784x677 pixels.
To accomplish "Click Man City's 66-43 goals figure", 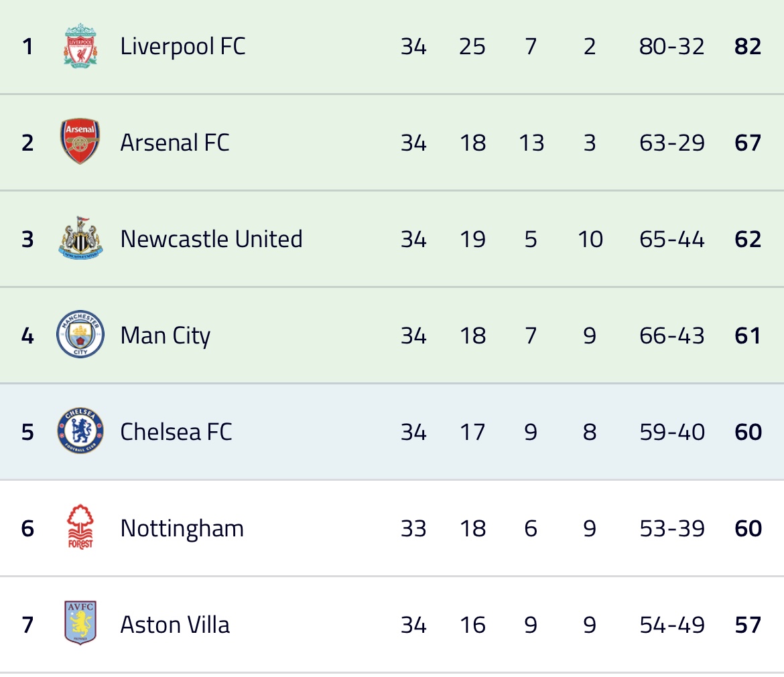I will [x=672, y=335].
